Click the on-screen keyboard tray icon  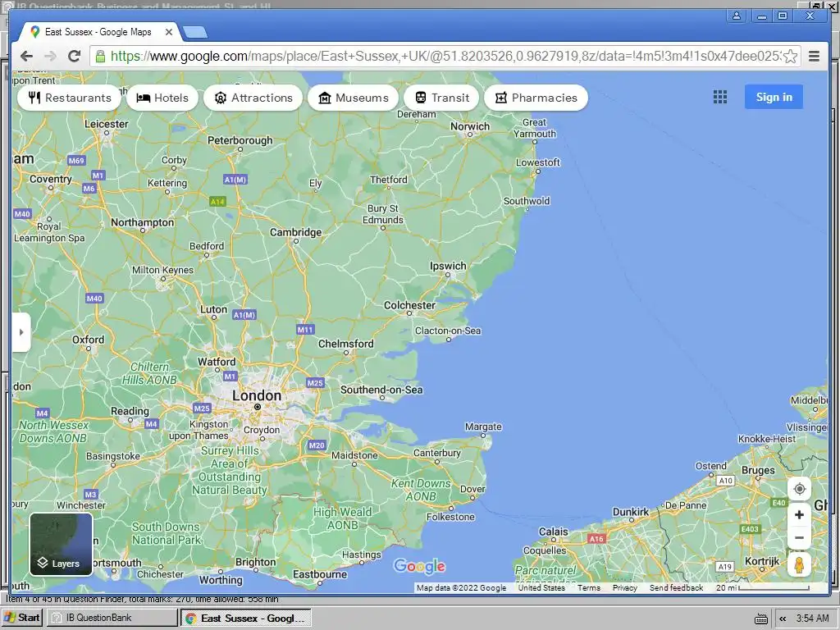[x=760, y=619]
